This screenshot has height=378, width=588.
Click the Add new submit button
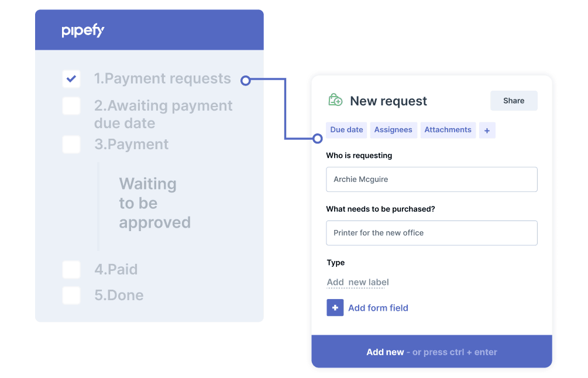431,352
